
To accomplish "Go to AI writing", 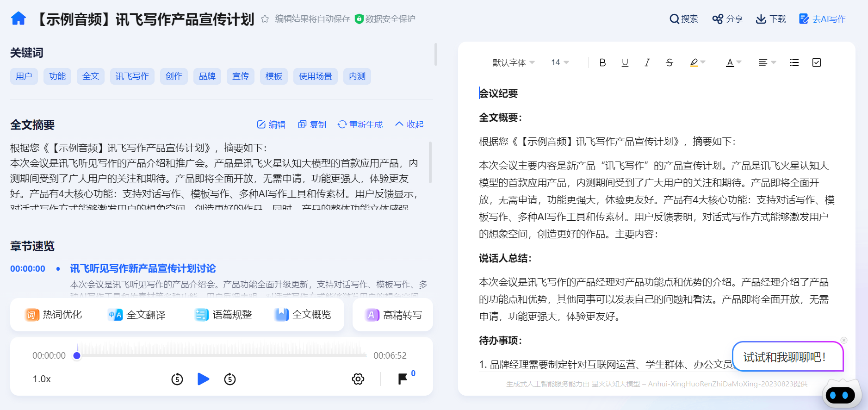I will pyautogui.click(x=822, y=19).
